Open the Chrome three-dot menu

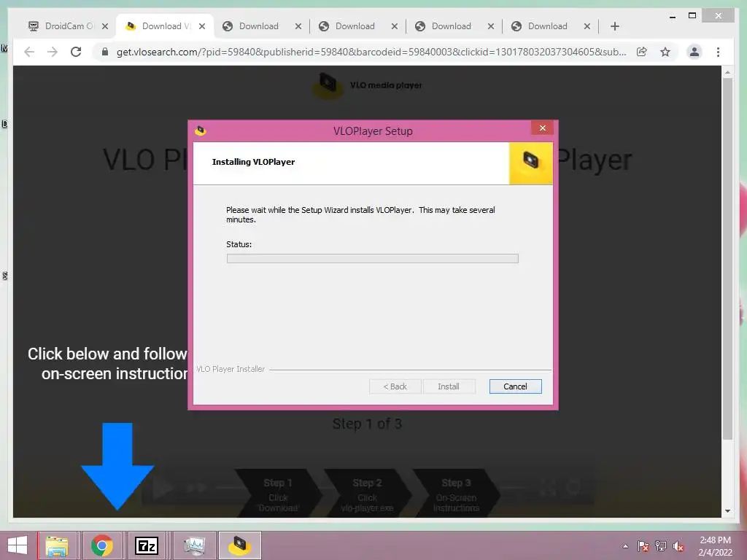coord(718,52)
